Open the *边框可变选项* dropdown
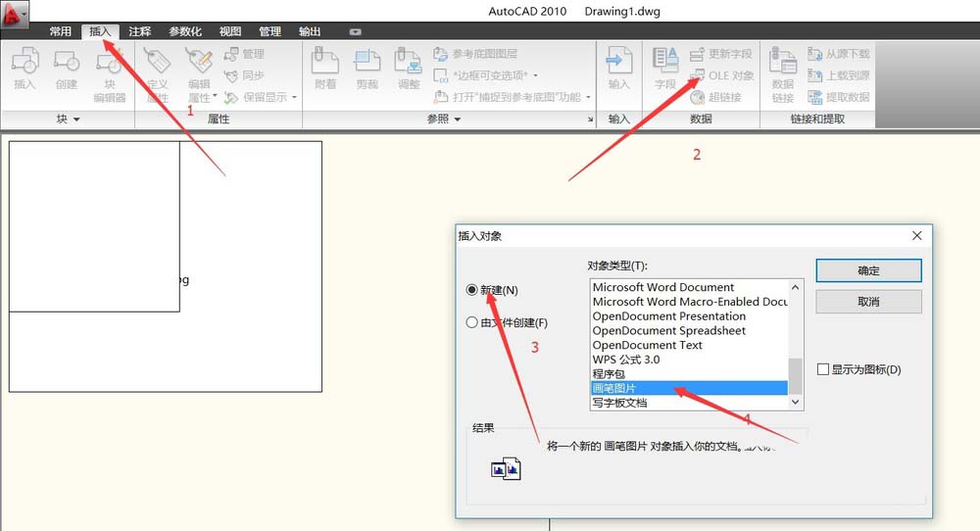The image size is (980, 531). point(536,75)
